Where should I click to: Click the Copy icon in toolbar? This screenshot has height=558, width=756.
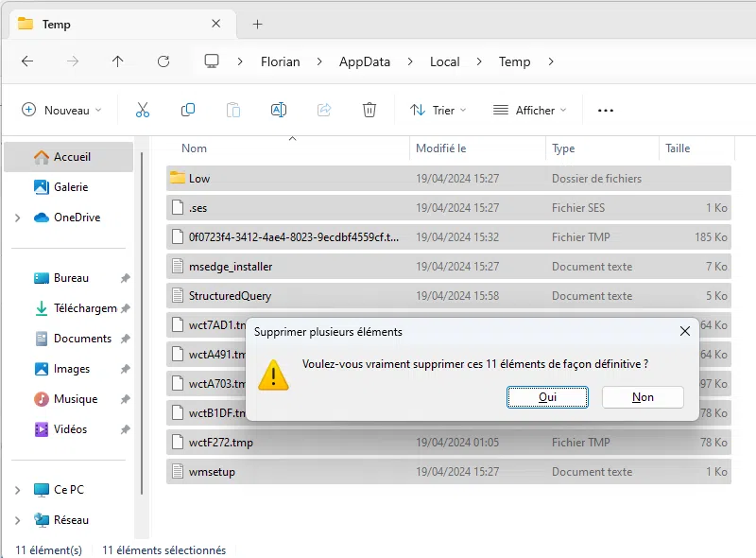188,110
